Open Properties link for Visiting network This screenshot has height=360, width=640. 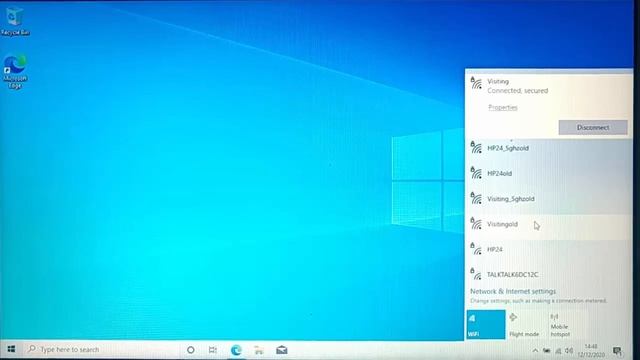[503, 107]
